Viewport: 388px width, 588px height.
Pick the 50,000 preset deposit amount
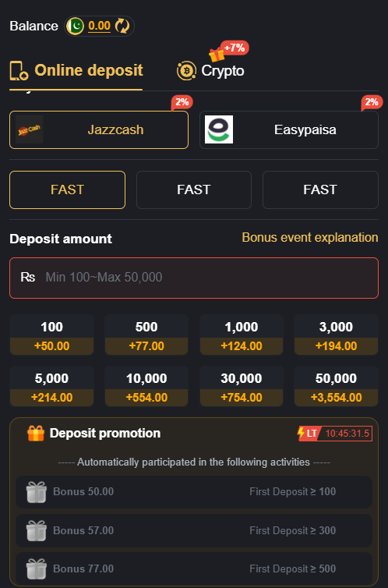point(337,386)
